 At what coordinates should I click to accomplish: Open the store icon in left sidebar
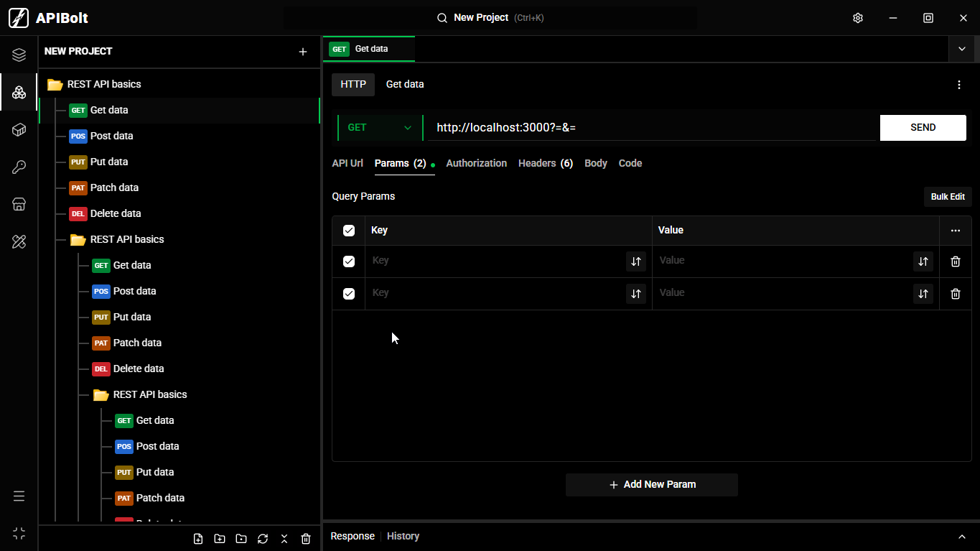(19, 205)
